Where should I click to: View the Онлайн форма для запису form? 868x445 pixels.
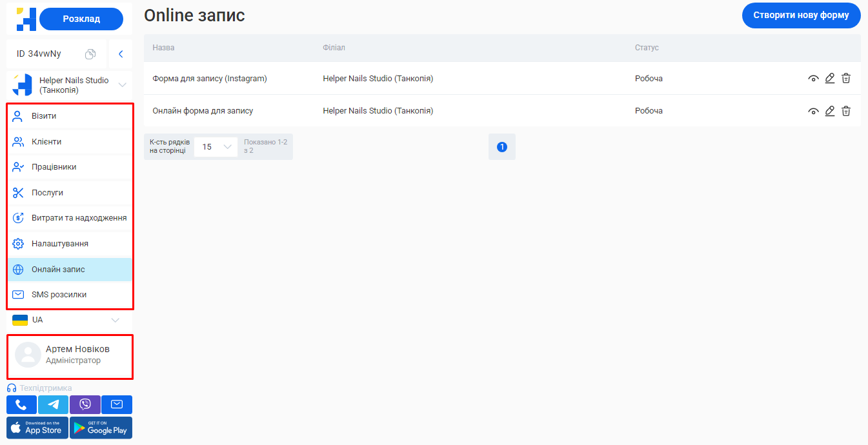pos(813,111)
